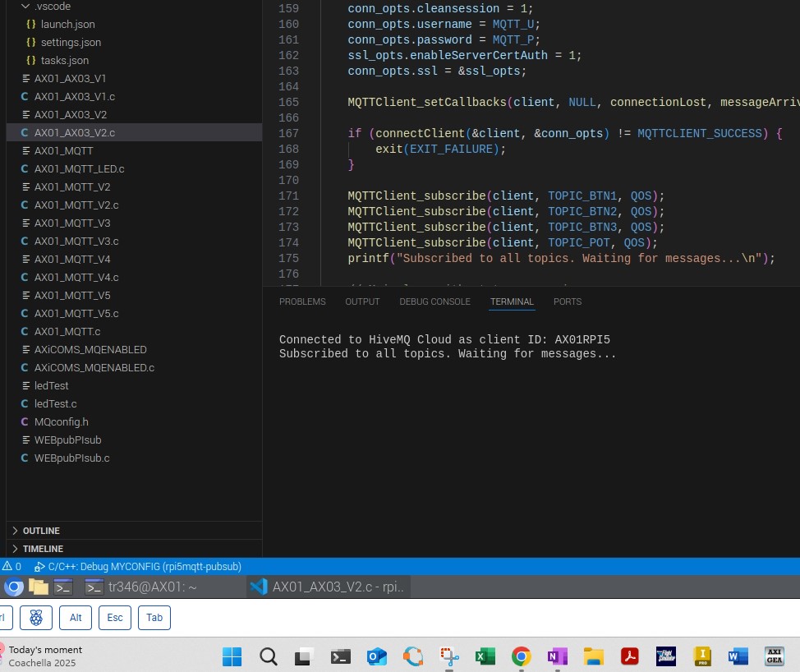Launch Excel from the Windows taskbar
800x672 pixels.
click(485, 656)
